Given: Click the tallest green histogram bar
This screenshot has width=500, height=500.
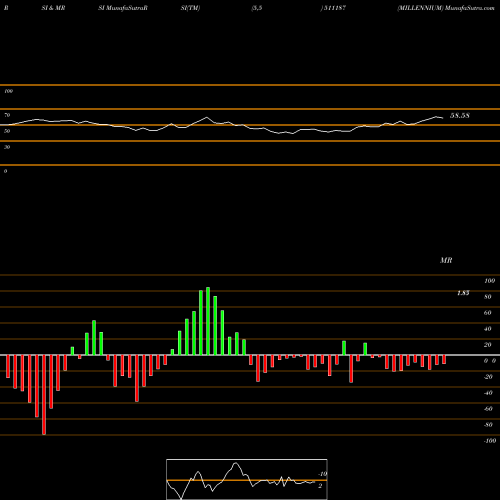Looking at the screenshot, I should coord(208,321).
